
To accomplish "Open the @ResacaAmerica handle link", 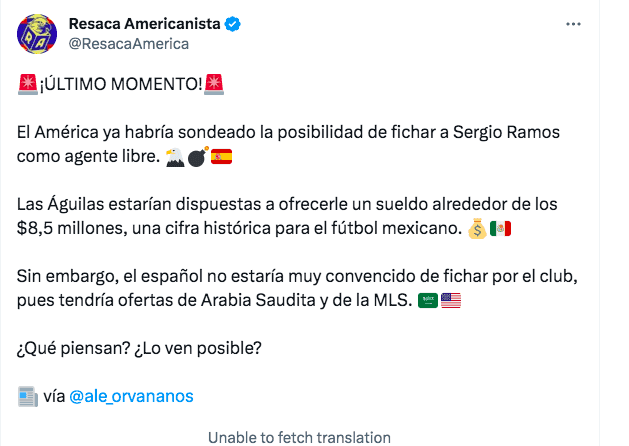I will [x=128, y=43].
